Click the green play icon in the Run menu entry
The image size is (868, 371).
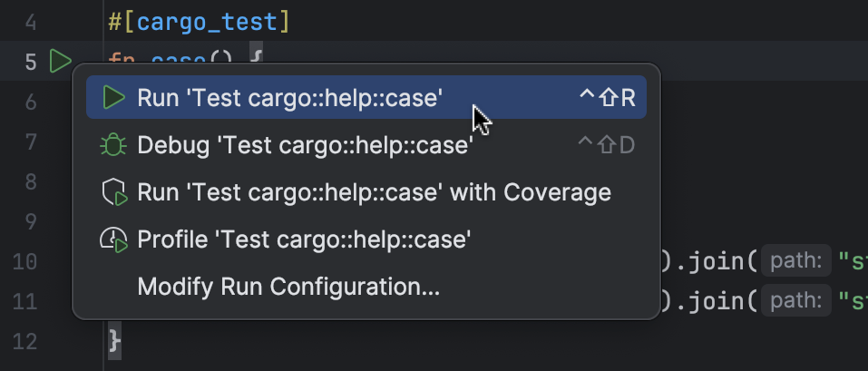113,98
